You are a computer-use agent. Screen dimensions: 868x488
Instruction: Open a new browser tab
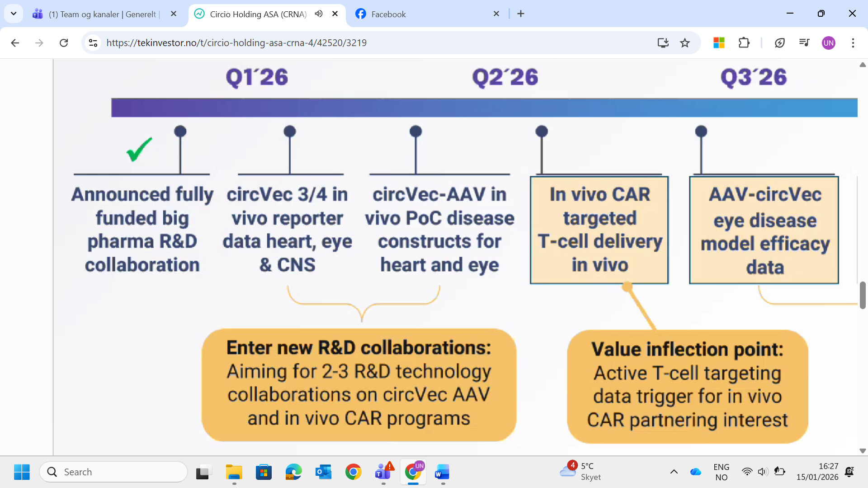pyautogui.click(x=521, y=14)
